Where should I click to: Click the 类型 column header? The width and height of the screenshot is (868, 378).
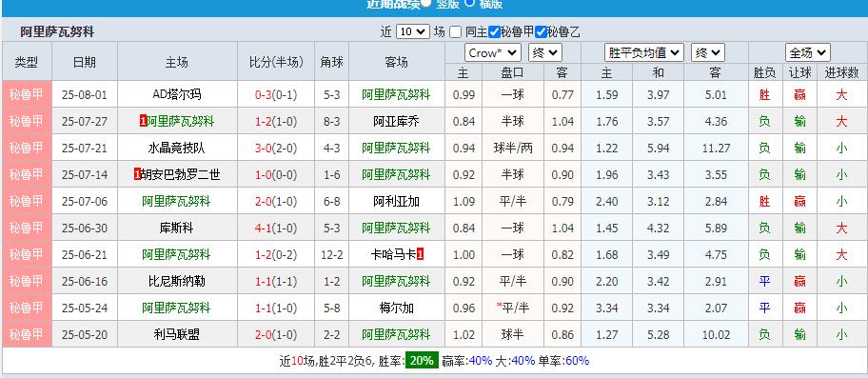point(27,62)
